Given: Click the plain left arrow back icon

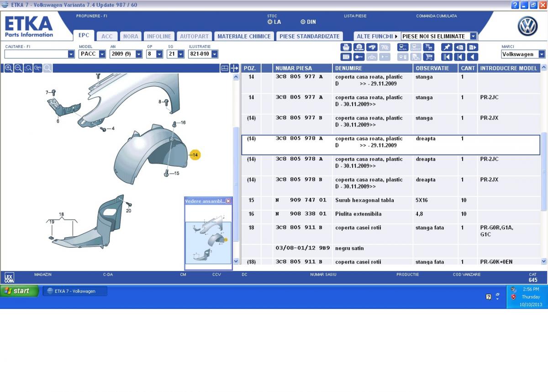Looking at the screenshot, I should pyautogui.click(x=472, y=57).
